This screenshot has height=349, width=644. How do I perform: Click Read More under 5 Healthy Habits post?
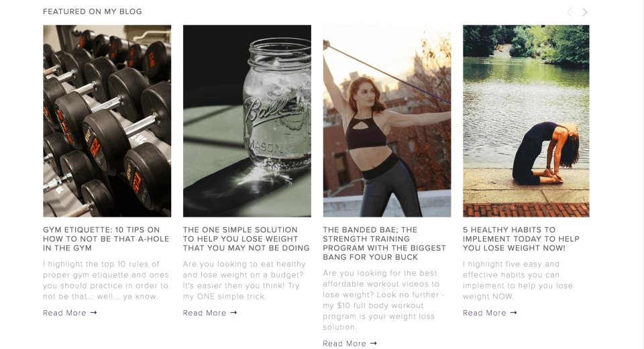click(484, 313)
